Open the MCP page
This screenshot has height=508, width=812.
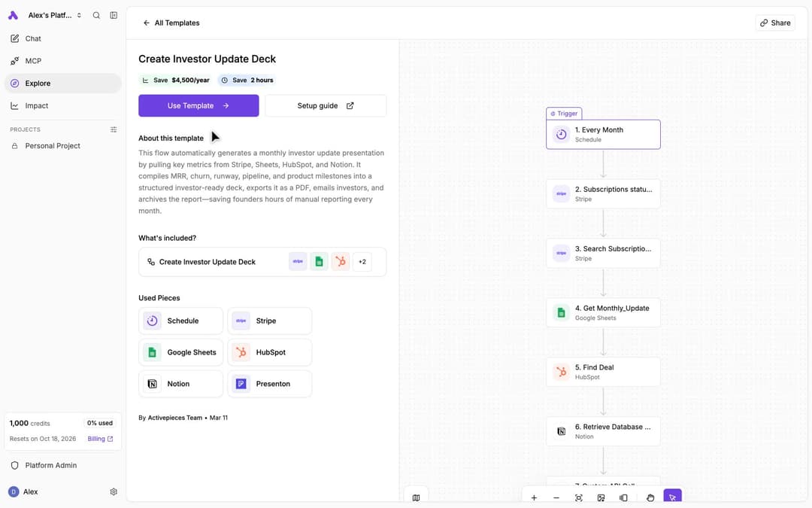[x=62, y=61]
